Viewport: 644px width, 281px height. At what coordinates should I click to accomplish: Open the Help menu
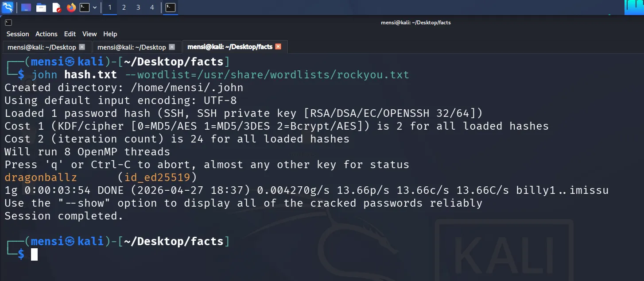point(110,34)
